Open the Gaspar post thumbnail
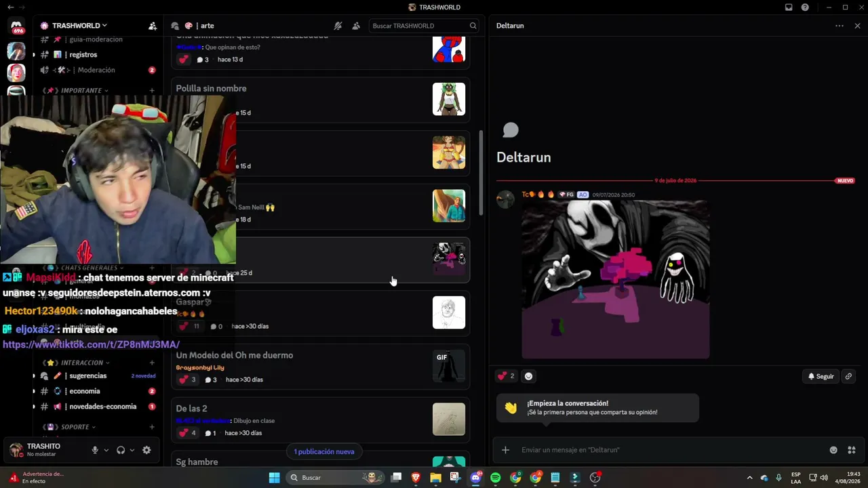This screenshot has height=488, width=868. click(449, 312)
